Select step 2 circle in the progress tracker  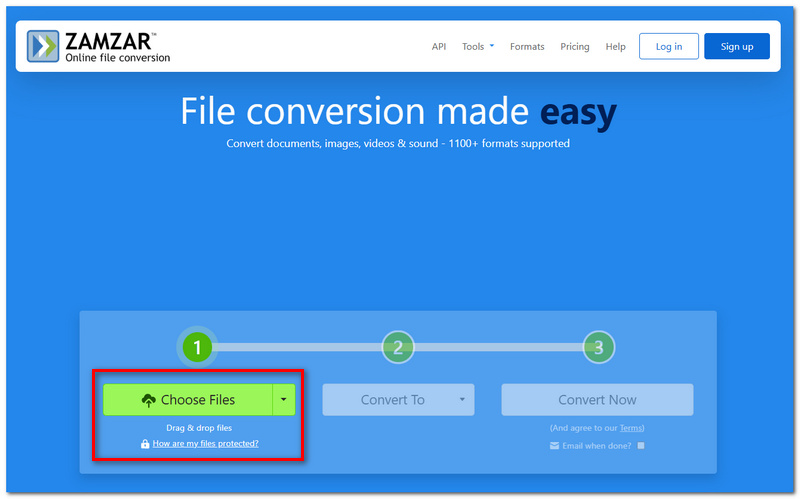[x=398, y=347]
